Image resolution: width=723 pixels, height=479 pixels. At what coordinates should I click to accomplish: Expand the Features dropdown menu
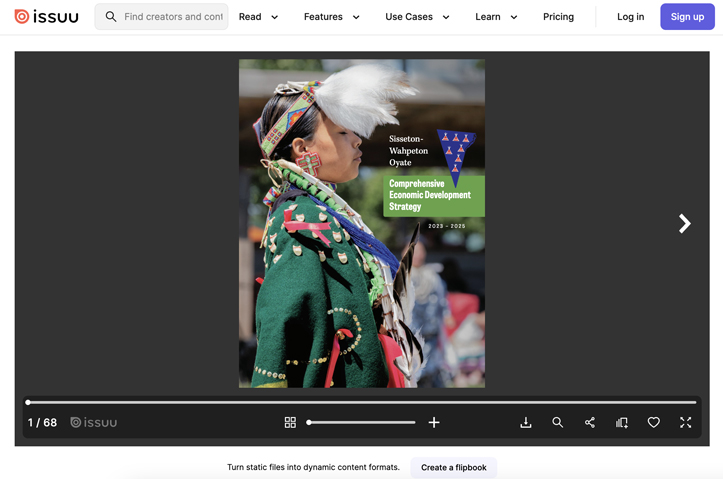(332, 17)
